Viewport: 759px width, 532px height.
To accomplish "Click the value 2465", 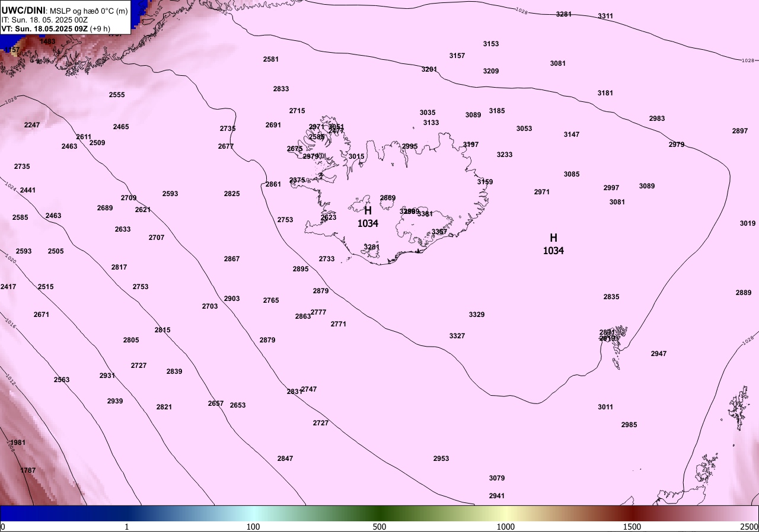I will coord(121,127).
